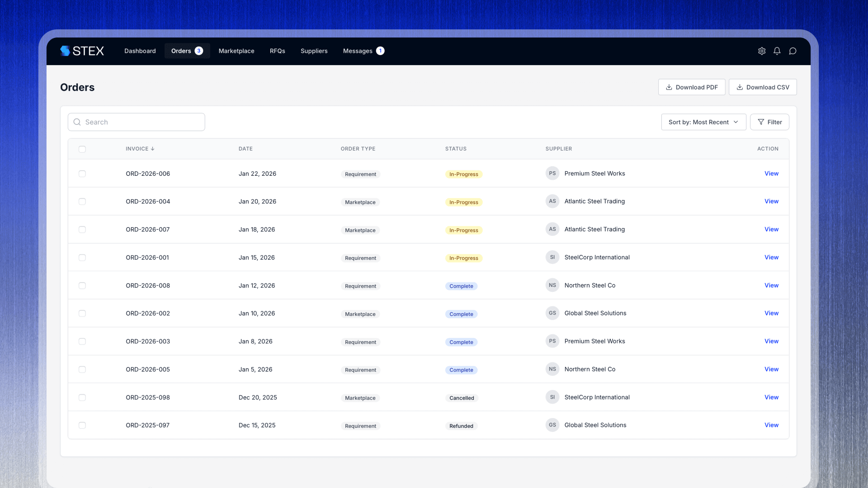Open the Filter options
868x488 pixels.
click(x=769, y=122)
